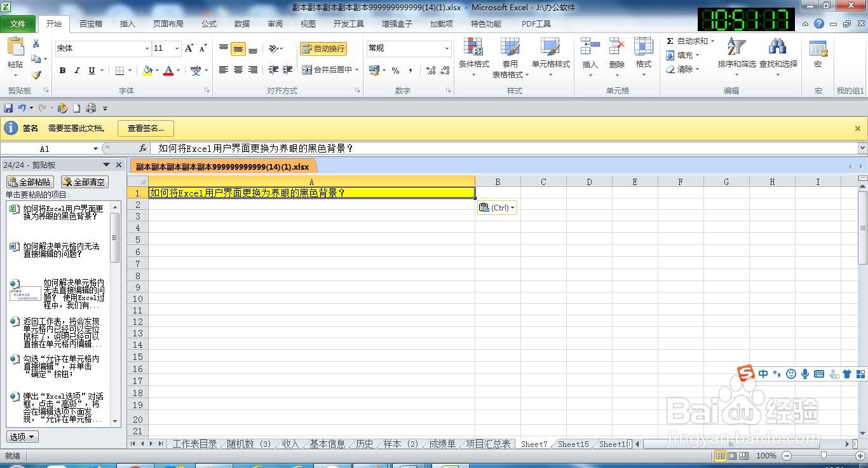Click the increase indent icon
Image resolution: width=868 pixels, height=468 pixels.
tap(287, 70)
